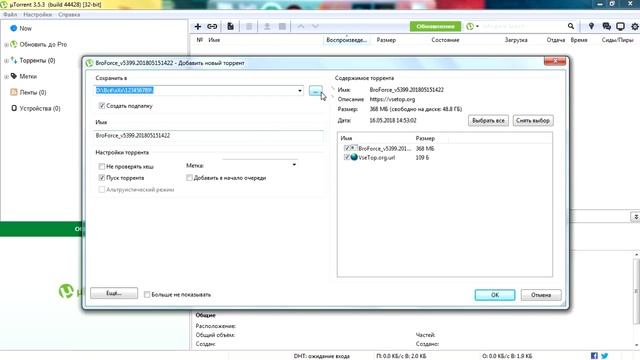
Task: Toggle Создать подпапку checkbox
Action: pyautogui.click(x=102, y=106)
